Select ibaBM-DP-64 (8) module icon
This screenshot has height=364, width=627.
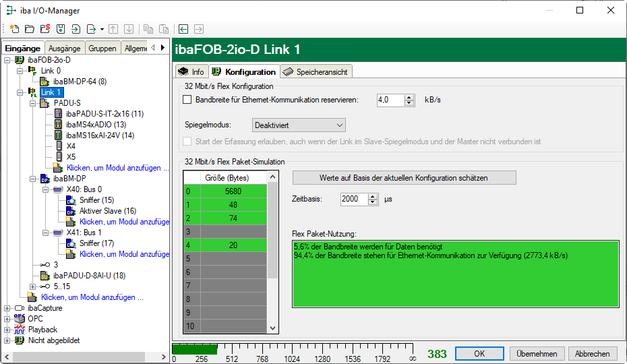click(x=44, y=82)
